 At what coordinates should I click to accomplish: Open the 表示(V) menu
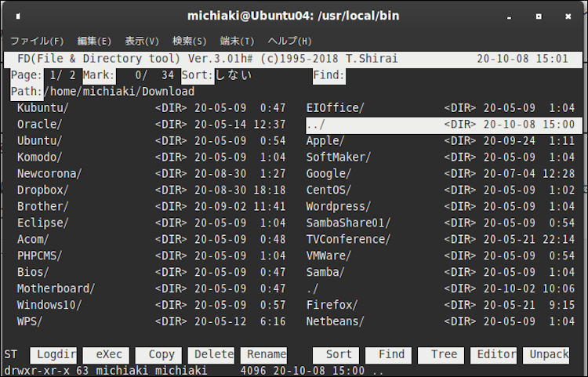pyautogui.click(x=142, y=41)
